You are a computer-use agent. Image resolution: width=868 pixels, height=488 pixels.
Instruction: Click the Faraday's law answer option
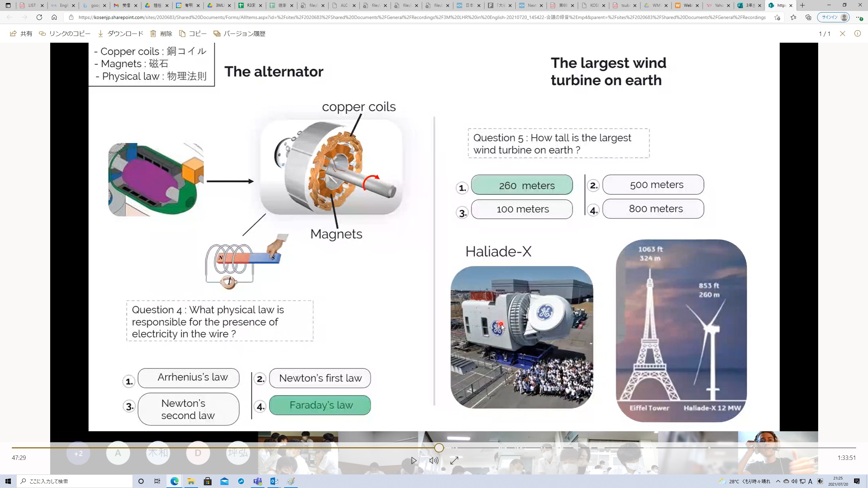click(x=320, y=405)
